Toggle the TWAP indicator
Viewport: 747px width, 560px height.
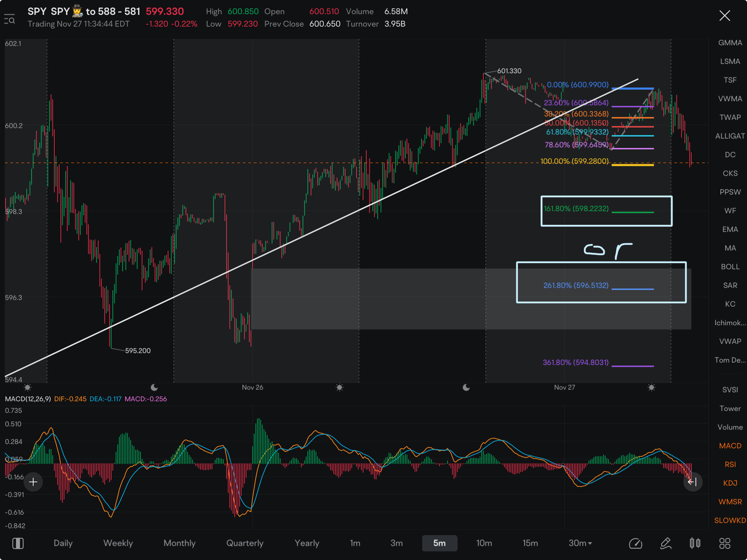(730, 117)
